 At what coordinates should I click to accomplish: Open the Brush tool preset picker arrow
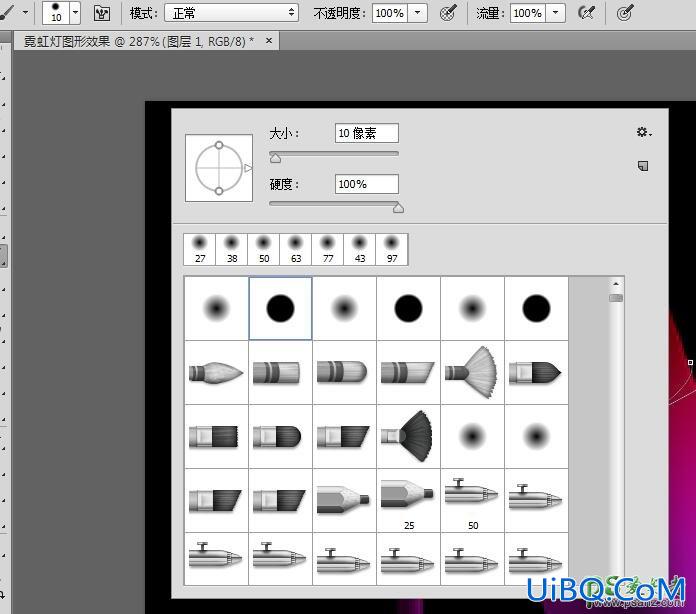click(x=25, y=12)
